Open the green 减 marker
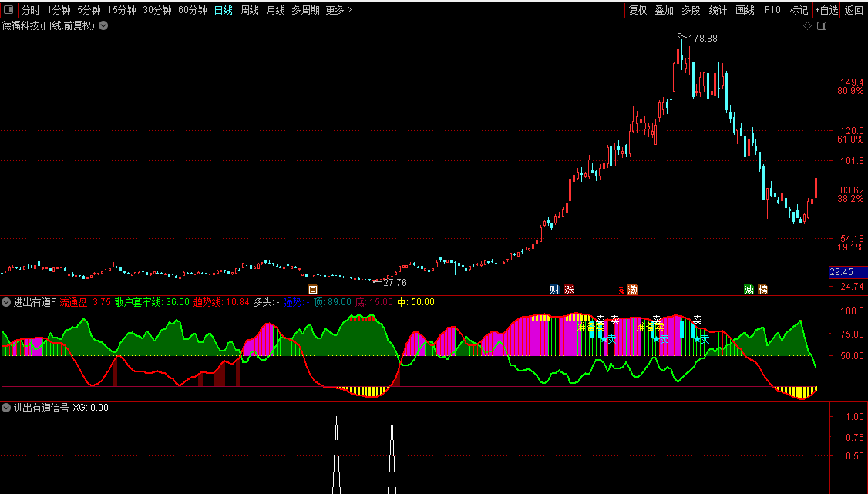This screenshot has height=494, width=868. click(x=749, y=289)
